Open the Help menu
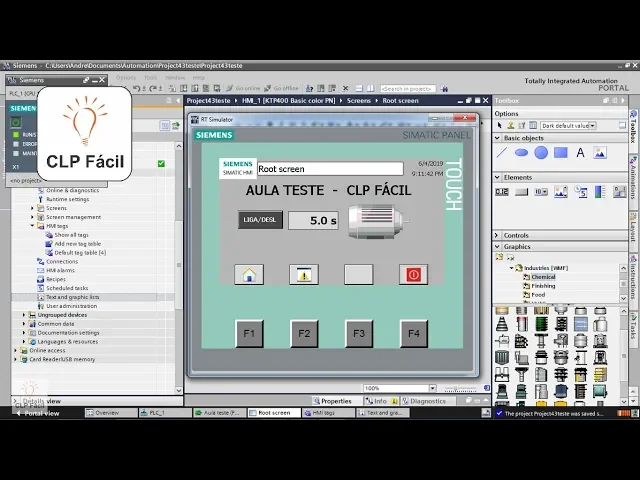Viewport: 640px width, 480px height. click(x=199, y=78)
